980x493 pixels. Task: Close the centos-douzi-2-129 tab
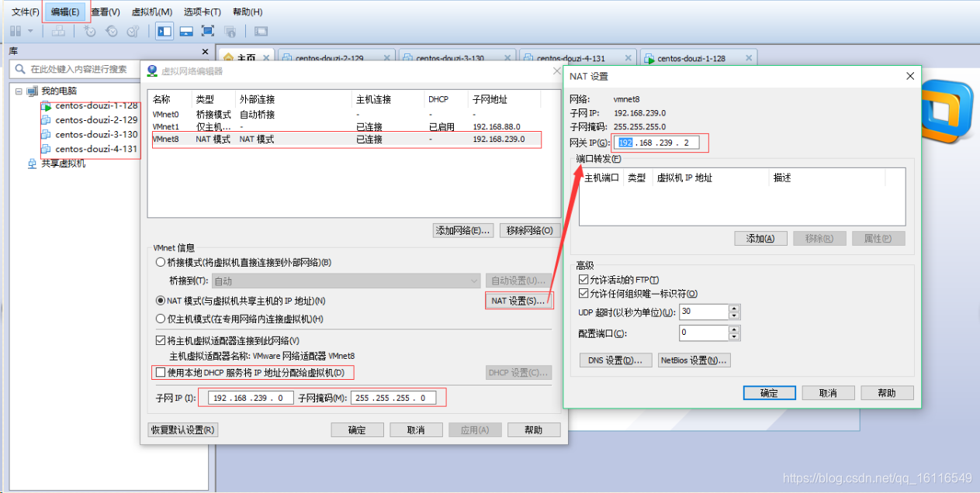coord(387,58)
